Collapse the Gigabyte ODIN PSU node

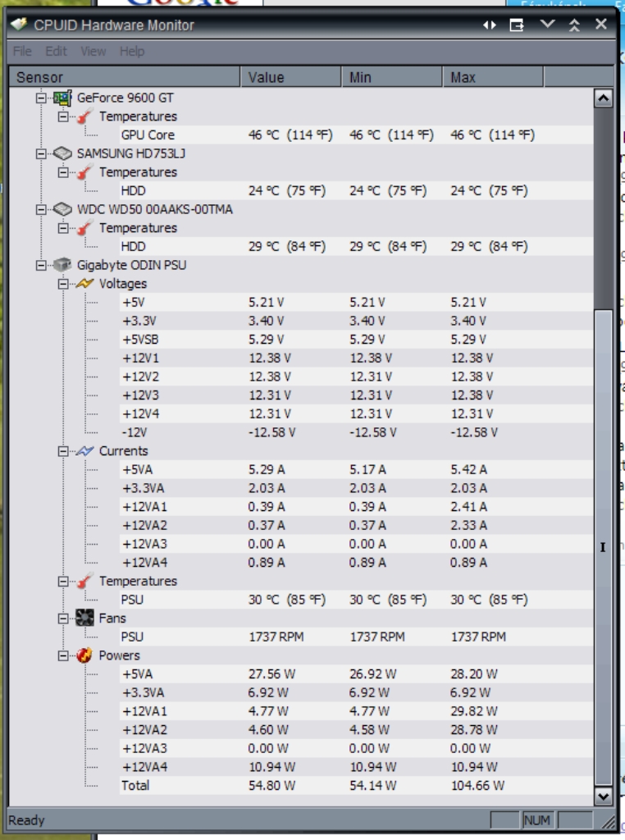[x=41, y=265]
